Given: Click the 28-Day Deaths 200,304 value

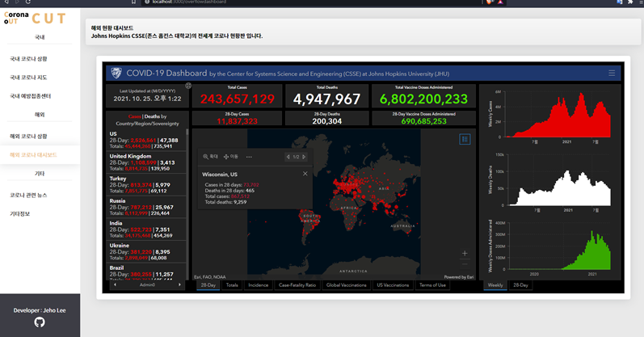Looking at the screenshot, I should tap(326, 121).
